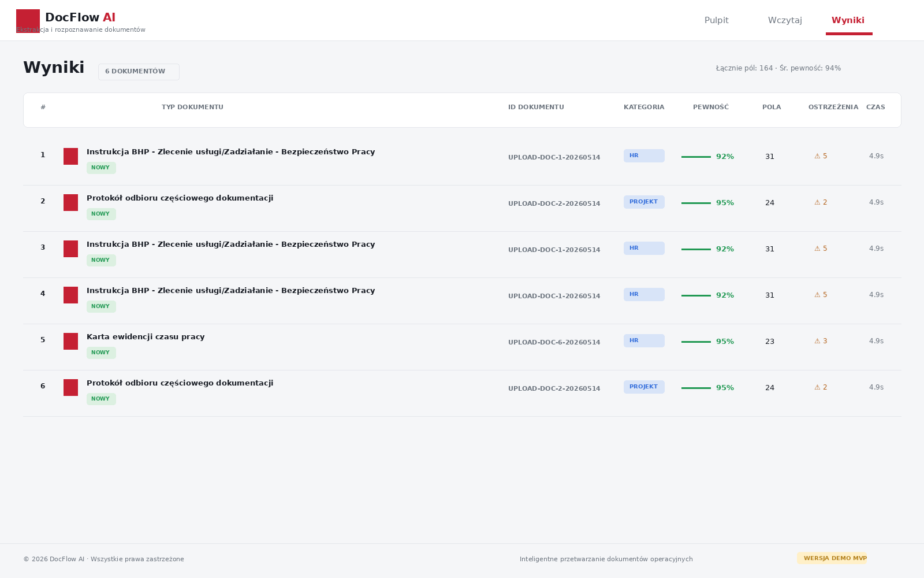The height and width of the screenshot is (578, 924).
Task: Click the # column header
Action: 43,107
